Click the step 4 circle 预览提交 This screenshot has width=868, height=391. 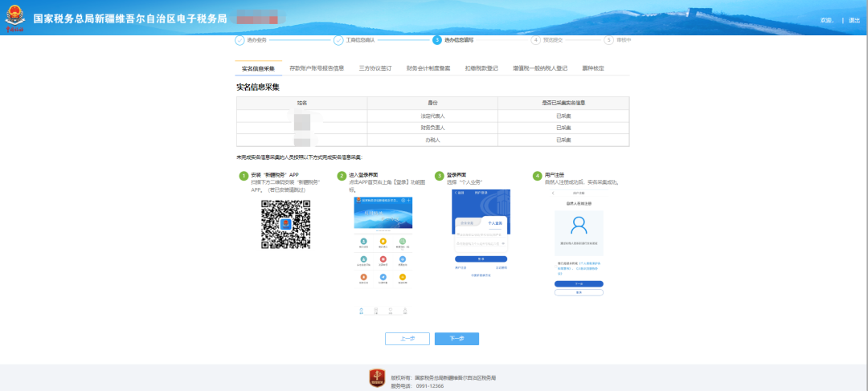point(536,39)
